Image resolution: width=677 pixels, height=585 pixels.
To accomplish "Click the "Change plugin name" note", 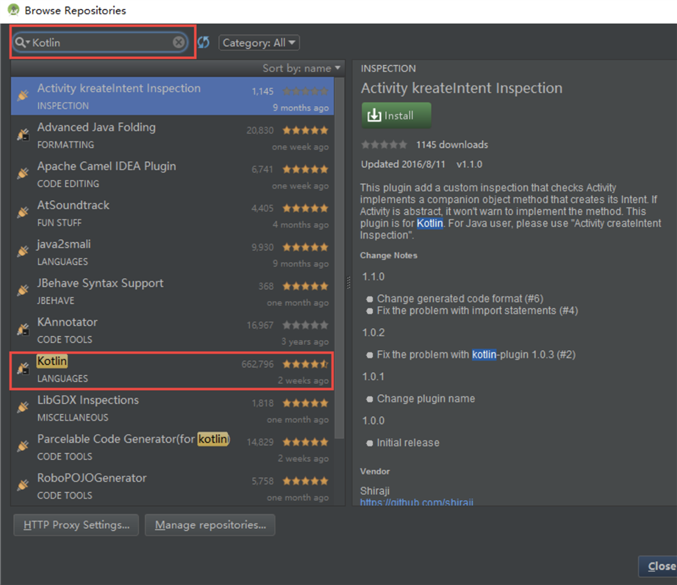I will click(x=426, y=398).
